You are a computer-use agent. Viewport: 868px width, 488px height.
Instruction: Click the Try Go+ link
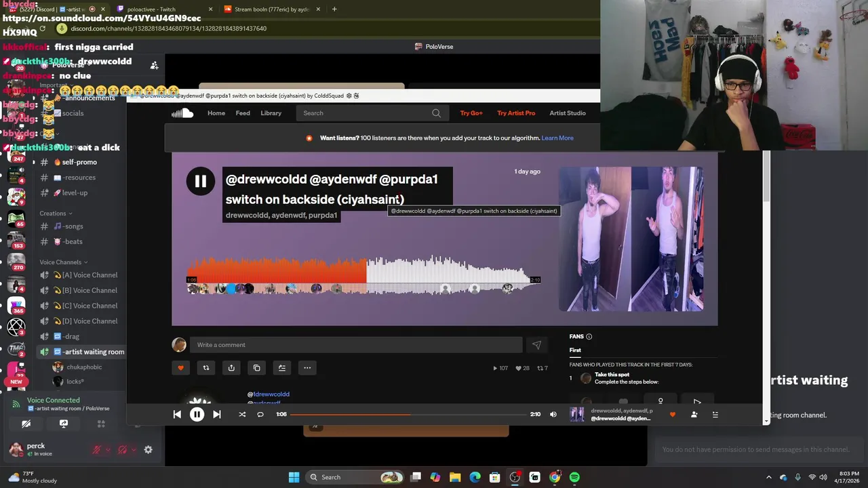[471, 113]
